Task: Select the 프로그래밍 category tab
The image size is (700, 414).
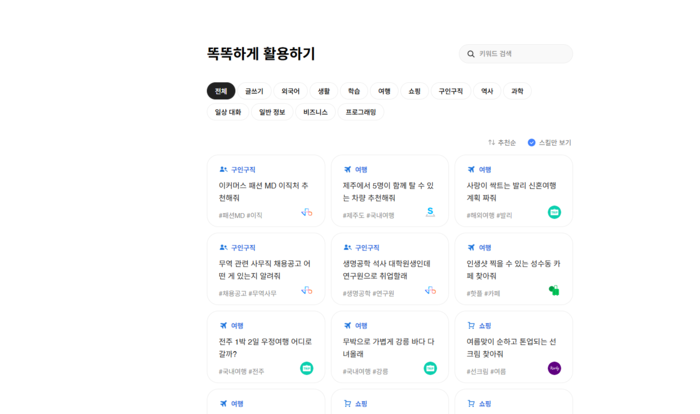Action: coord(361,112)
